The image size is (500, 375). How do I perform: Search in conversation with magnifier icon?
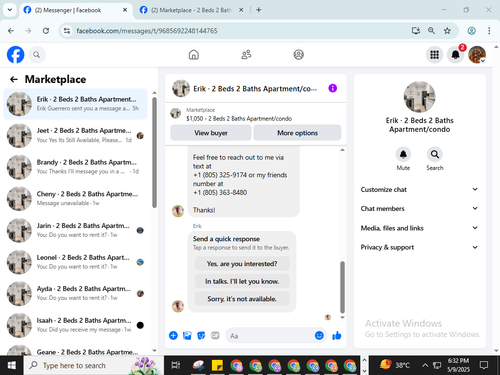point(435,154)
